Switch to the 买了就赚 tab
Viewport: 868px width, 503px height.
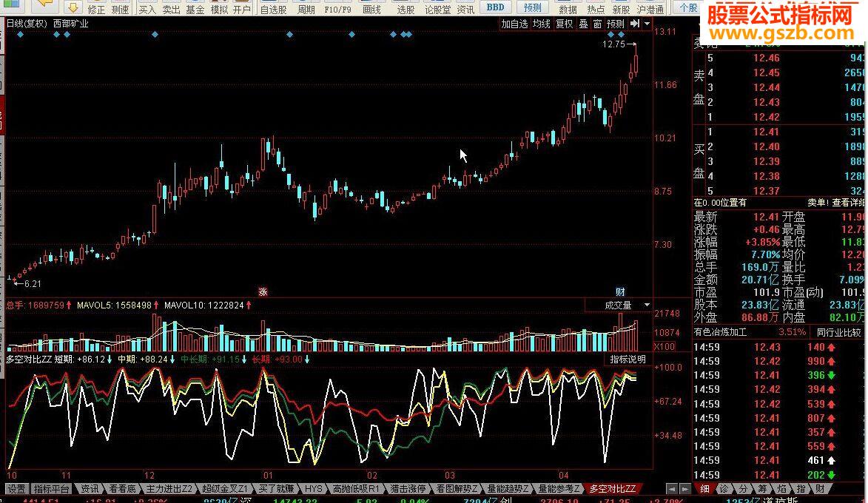coord(276,489)
